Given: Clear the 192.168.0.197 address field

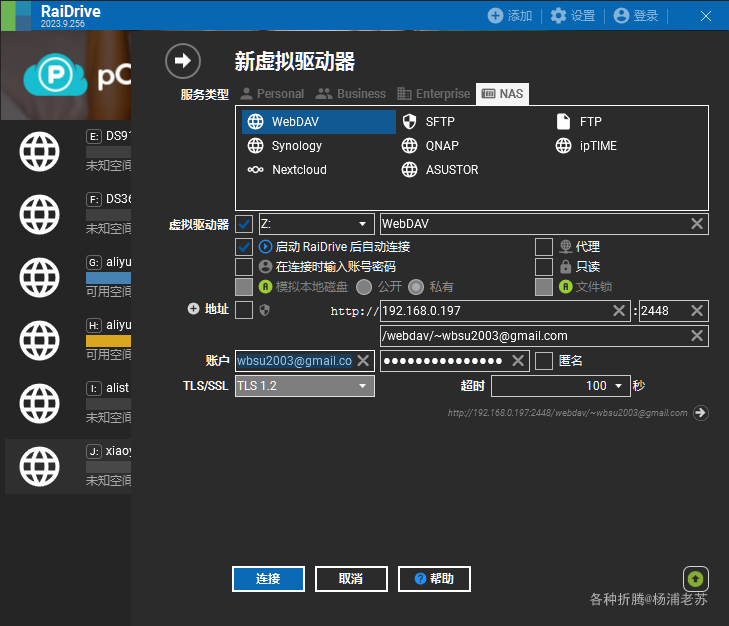Looking at the screenshot, I should (x=619, y=311).
